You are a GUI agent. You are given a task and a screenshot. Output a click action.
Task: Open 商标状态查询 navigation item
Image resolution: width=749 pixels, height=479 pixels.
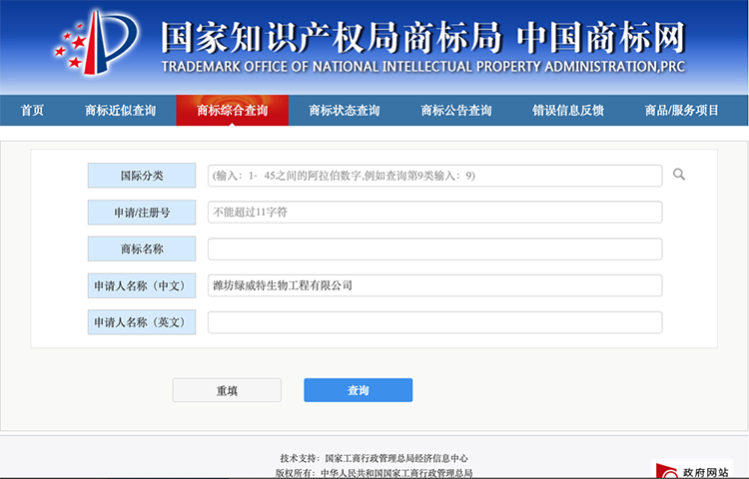pos(344,110)
